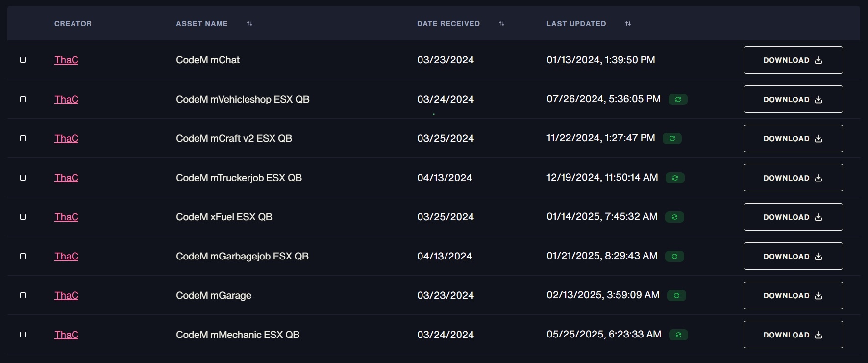
Task: Toggle Date Received sort arrows
Action: pos(501,24)
